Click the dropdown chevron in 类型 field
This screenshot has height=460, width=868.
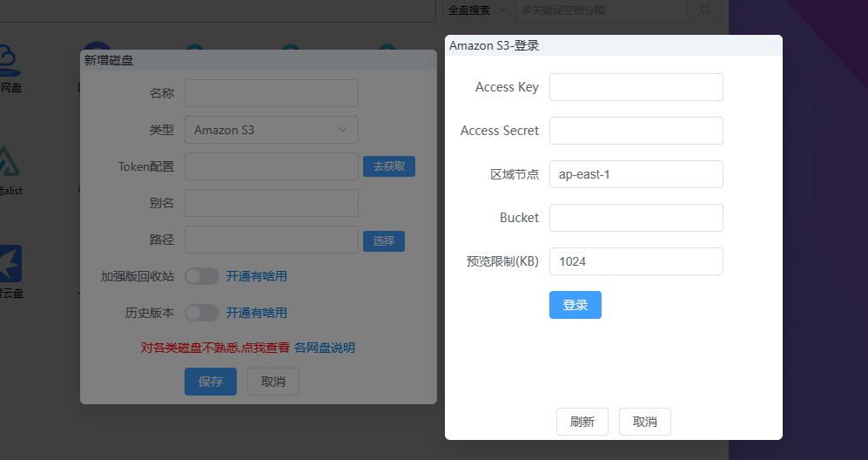pyautogui.click(x=343, y=130)
